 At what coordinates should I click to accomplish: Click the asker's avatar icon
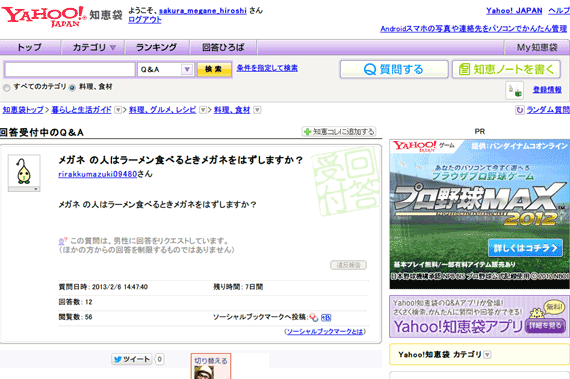click(24, 171)
